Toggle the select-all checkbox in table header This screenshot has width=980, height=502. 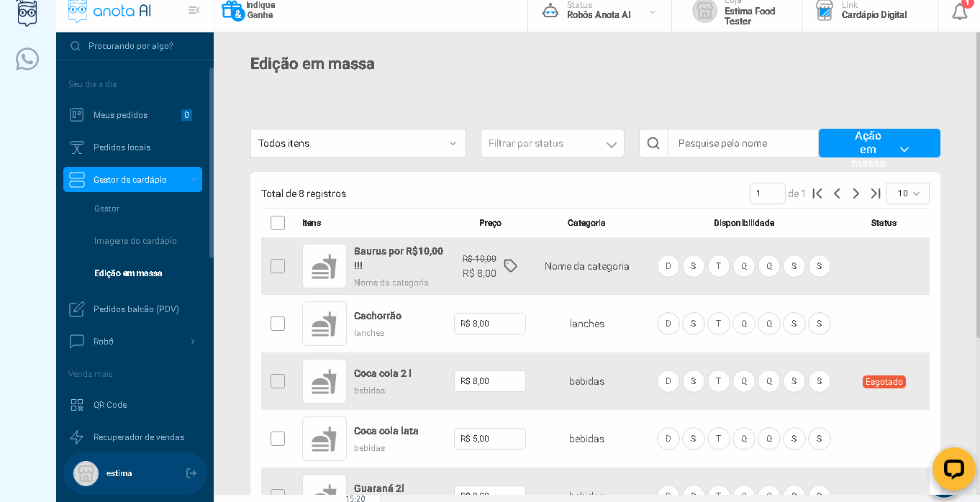(x=278, y=223)
